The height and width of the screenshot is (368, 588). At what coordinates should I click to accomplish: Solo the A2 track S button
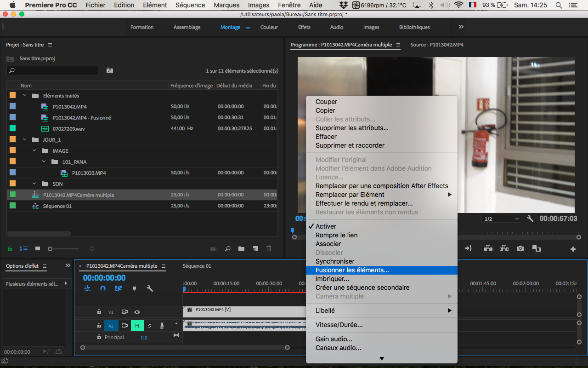tap(149, 326)
